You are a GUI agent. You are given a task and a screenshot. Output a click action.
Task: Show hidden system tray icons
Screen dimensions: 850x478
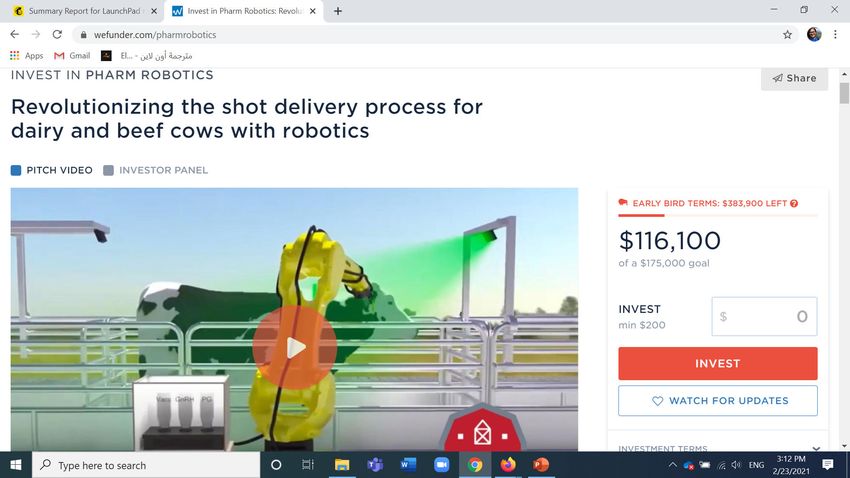[673, 465]
